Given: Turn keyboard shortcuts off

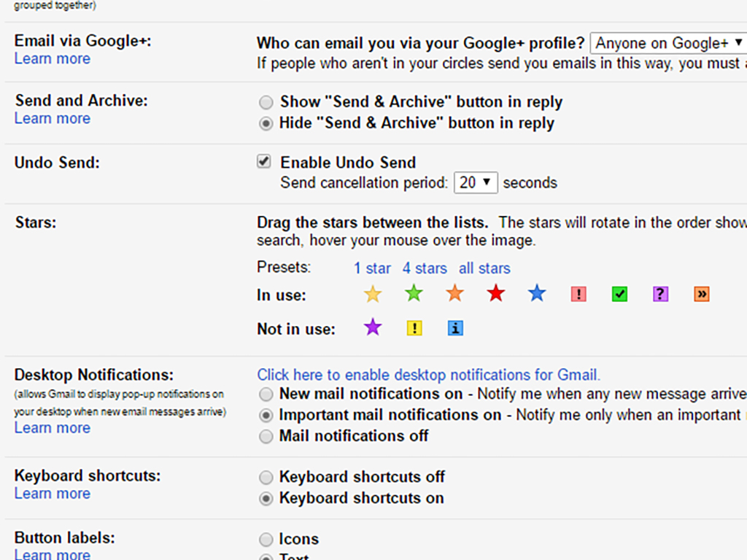Looking at the screenshot, I should (266, 478).
